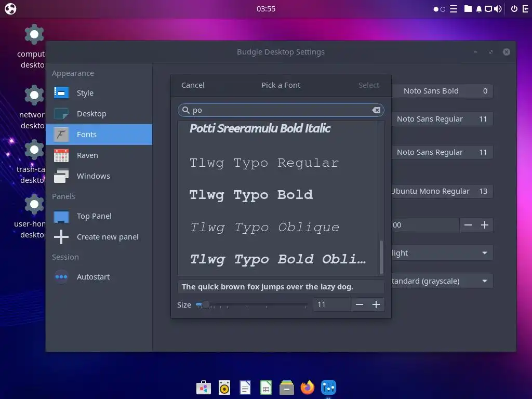Screen dimensions: 532x399
Task: Open the Ubuntu Mono Regular 13 button
Action: [x=442, y=191]
